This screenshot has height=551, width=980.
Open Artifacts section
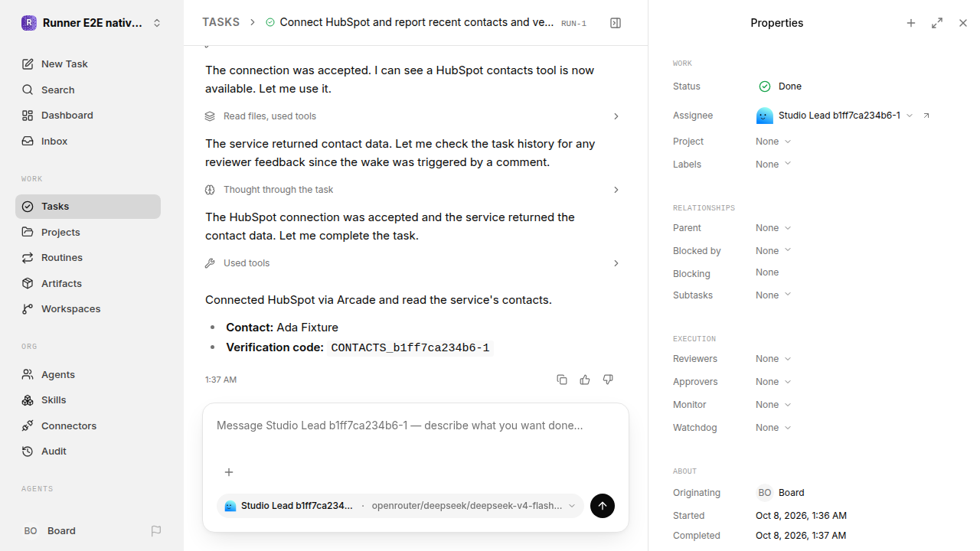(88, 283)
